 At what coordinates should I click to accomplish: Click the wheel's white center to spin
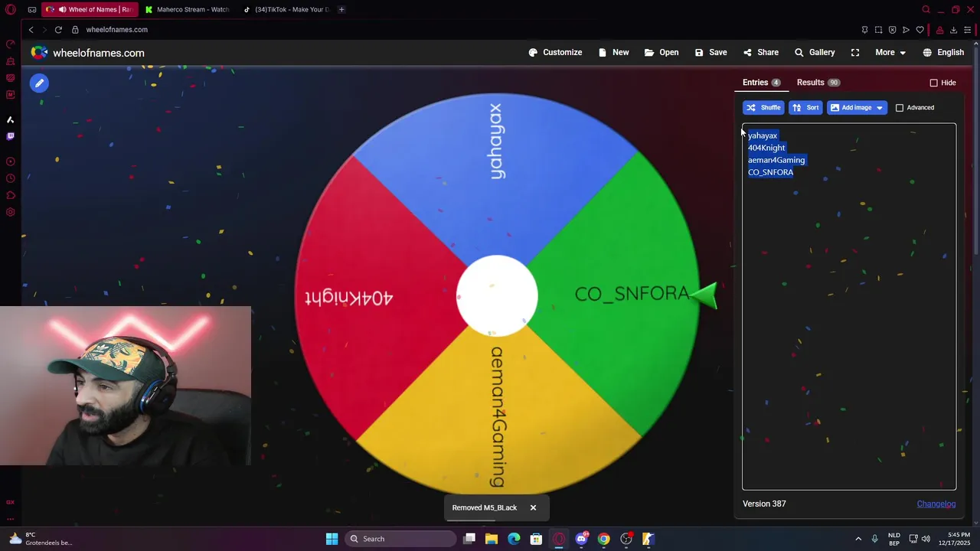pos(497,295)
